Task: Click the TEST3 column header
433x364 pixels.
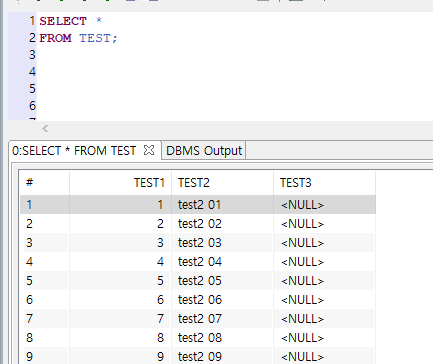Action: coord(325,183)
